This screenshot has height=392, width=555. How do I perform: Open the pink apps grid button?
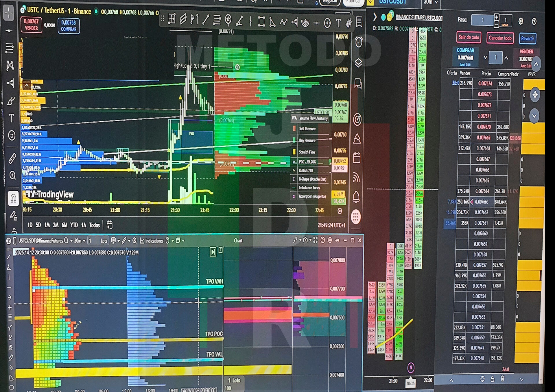tap(356, 217)
